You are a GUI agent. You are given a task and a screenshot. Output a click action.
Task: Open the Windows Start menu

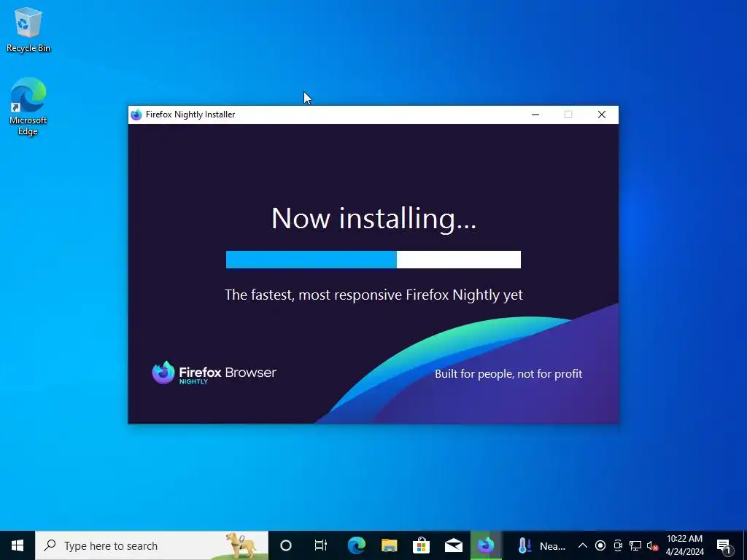pyautogui.click(x=18, y=545)
